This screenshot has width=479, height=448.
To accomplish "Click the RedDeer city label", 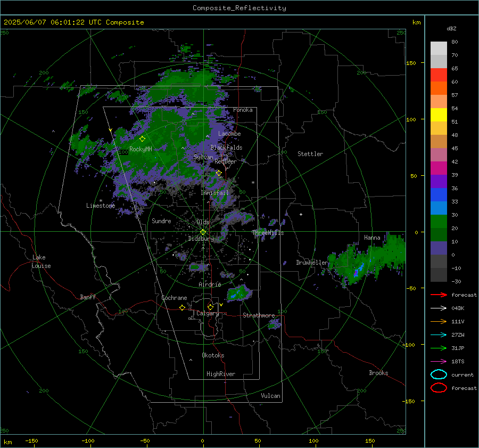I will (x=226, y=161).
